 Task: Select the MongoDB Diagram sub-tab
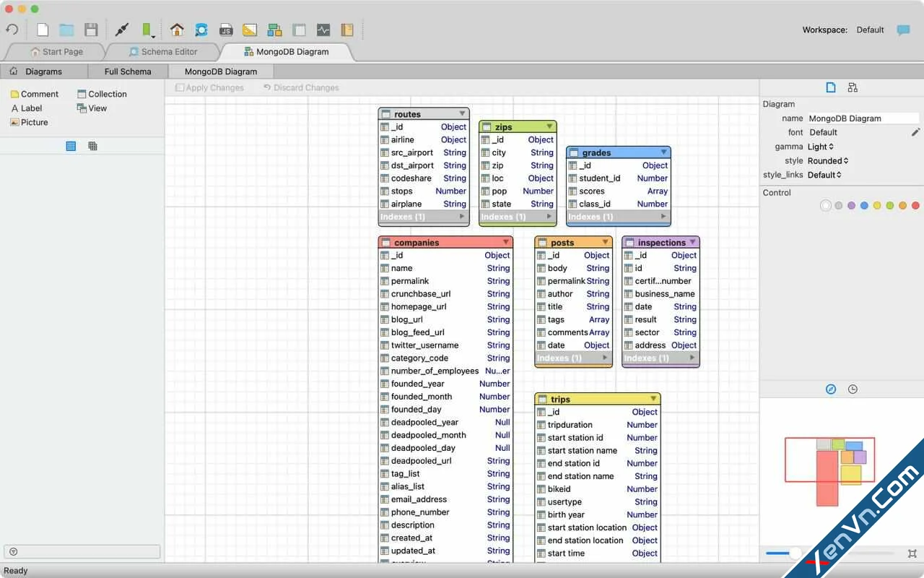221,72
